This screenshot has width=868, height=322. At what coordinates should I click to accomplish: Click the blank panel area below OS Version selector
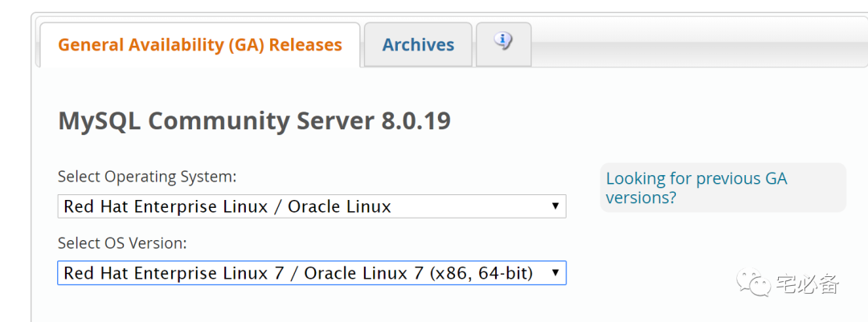click(x=321, y=305)
